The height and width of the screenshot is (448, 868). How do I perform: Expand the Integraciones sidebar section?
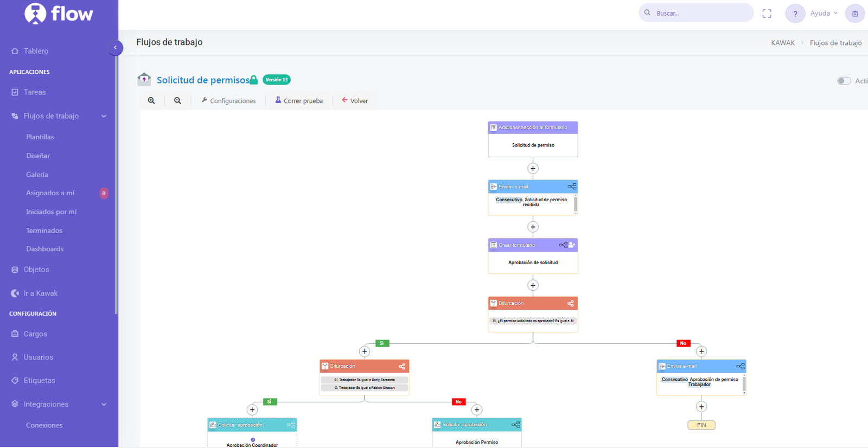pos(104,405)
